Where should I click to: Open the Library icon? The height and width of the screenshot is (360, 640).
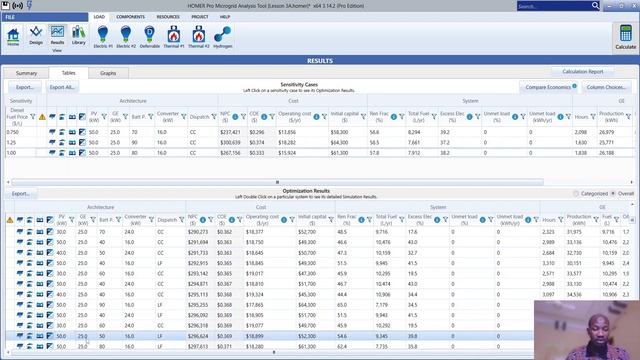[x=78, y=35]
